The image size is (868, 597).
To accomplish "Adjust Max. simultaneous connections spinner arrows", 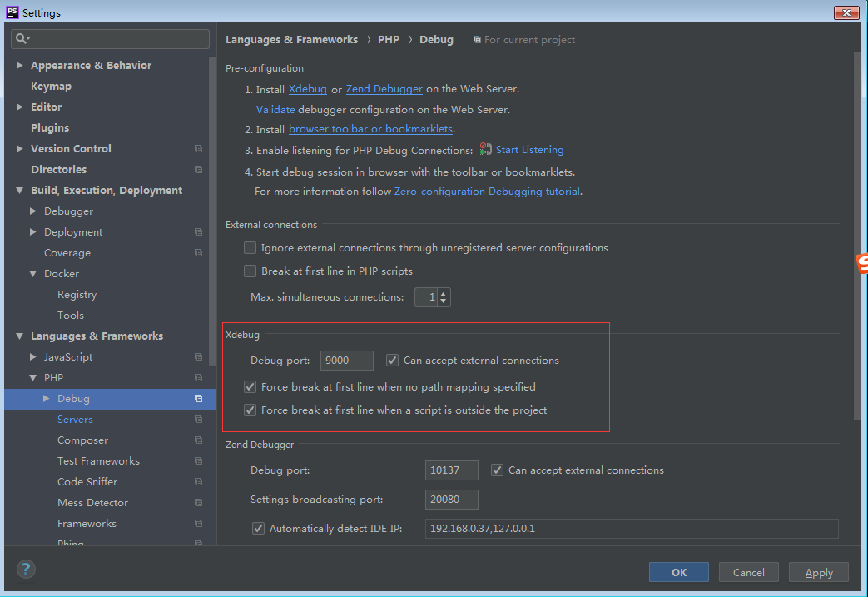I will pyautogui.click(x=444, y=297).
